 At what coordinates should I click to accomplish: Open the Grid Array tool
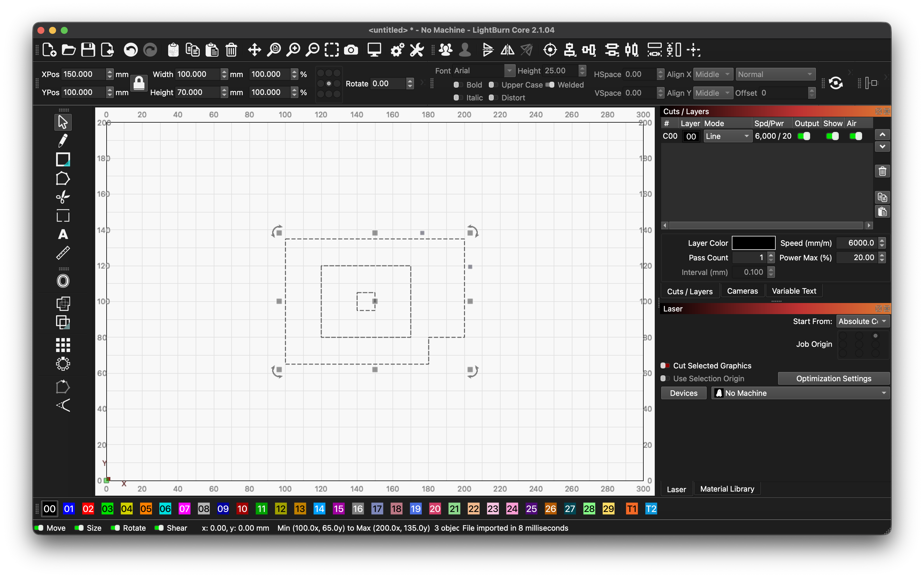[x=63, y=345]
